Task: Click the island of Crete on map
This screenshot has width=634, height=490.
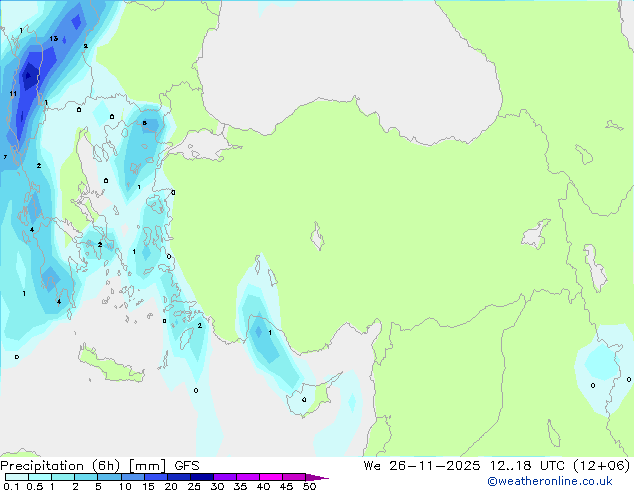Action: click(110, 366)
